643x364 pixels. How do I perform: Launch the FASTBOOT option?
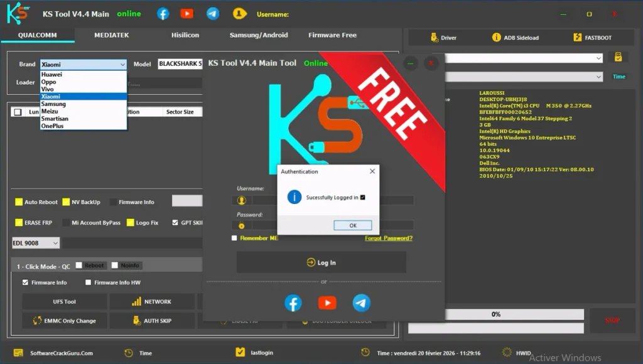click(592, 38)
